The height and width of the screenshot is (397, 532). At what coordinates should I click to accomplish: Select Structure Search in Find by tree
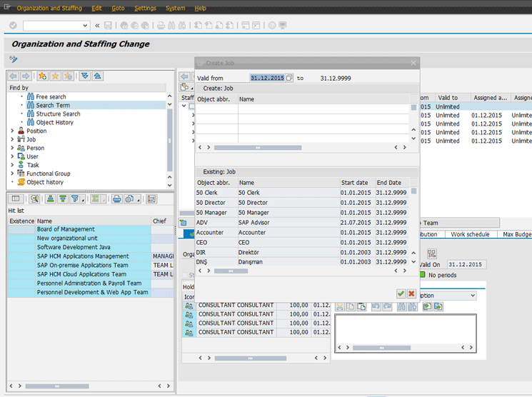point(58,114)
